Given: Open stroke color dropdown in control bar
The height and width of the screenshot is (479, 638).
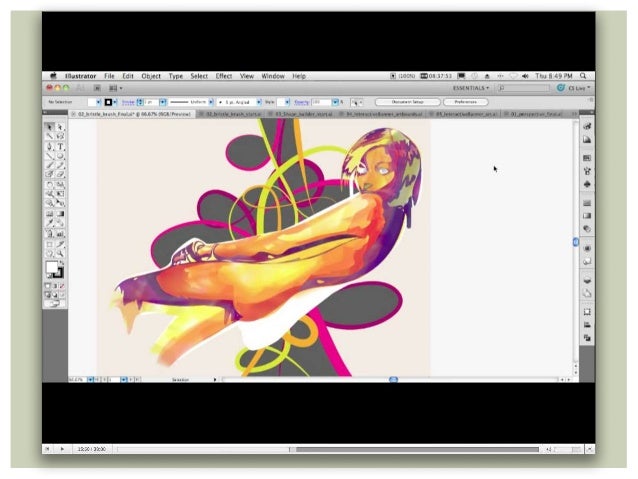Looking at the screenshot, I should (x=115, y=102).
